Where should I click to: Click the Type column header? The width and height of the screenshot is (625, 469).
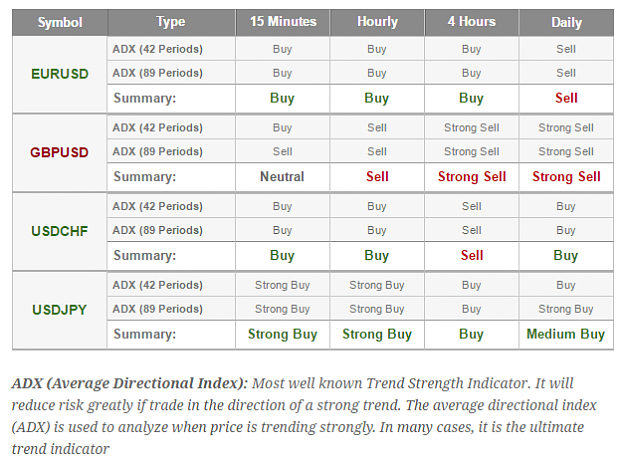pos(171,22)
